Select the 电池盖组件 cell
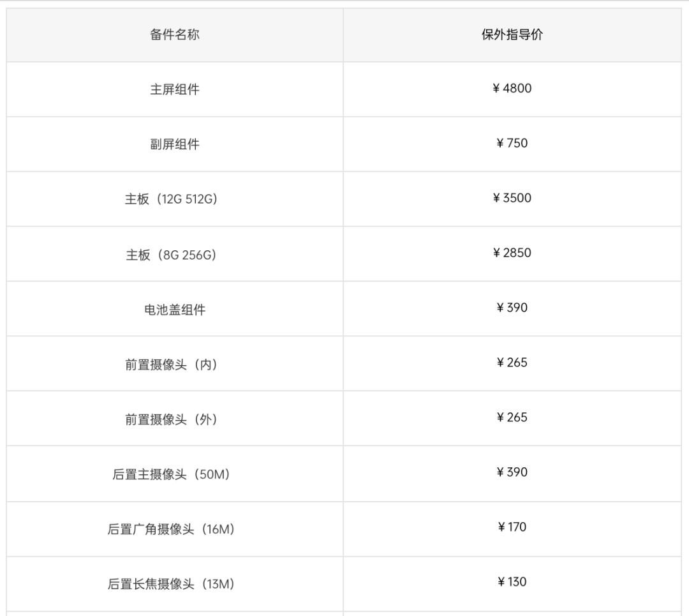This screenshot has width=689, height=616. coord(174,310)
